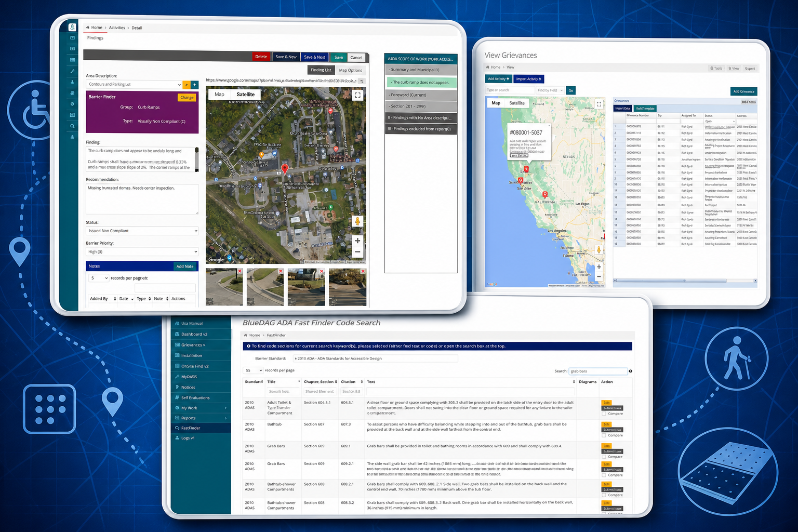The image size is (798, 532).
Task: Click the red marker near California label
Action: pos(544,195)
